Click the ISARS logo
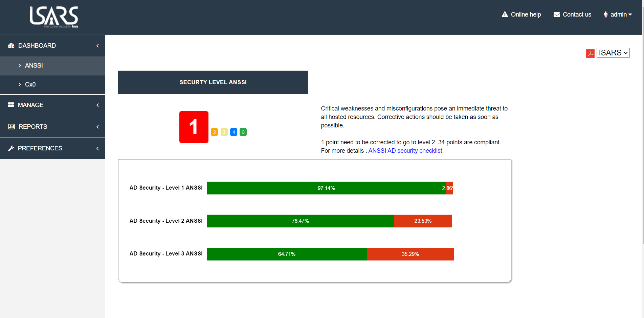Viewport: 644px width, 318px height. [x=54, y=17]
